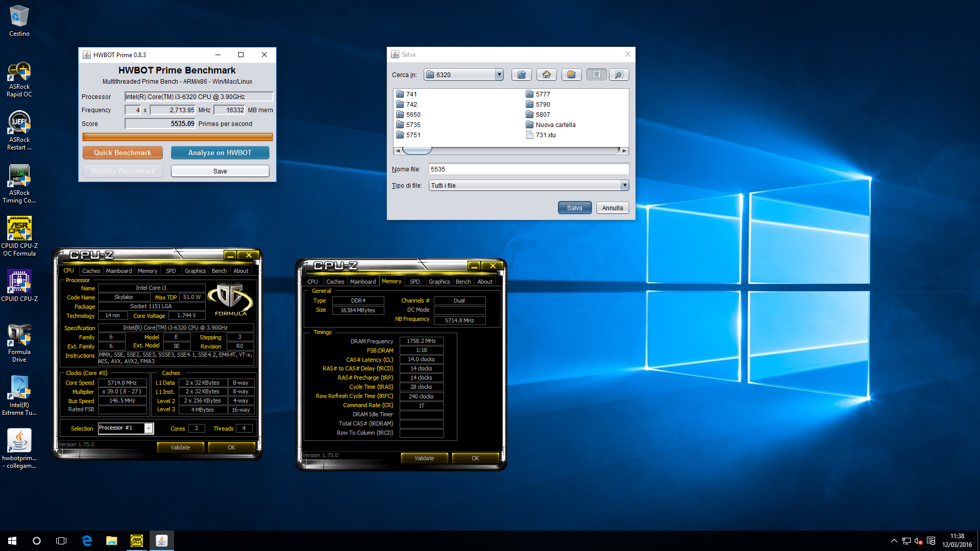
Task: Open Graphics tab in right CPU-Z window
Action: click(x=439, y=282)
